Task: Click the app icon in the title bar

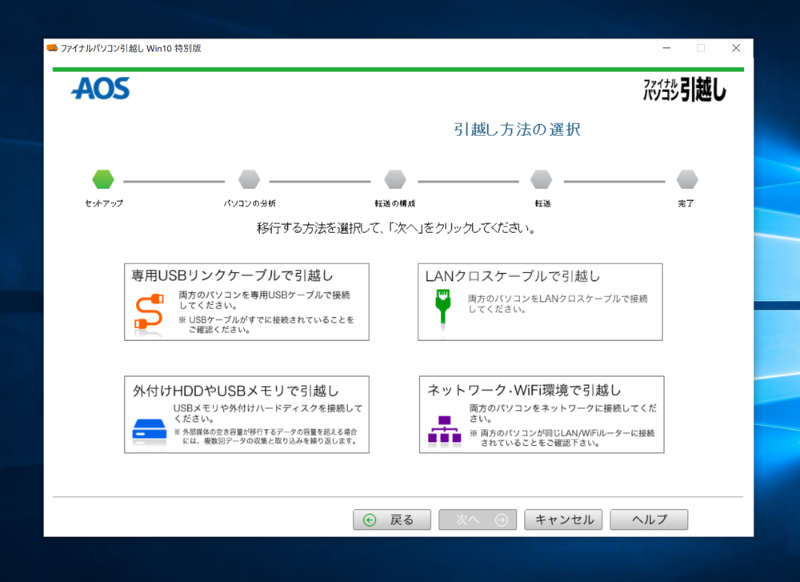Action: (52, 48)
